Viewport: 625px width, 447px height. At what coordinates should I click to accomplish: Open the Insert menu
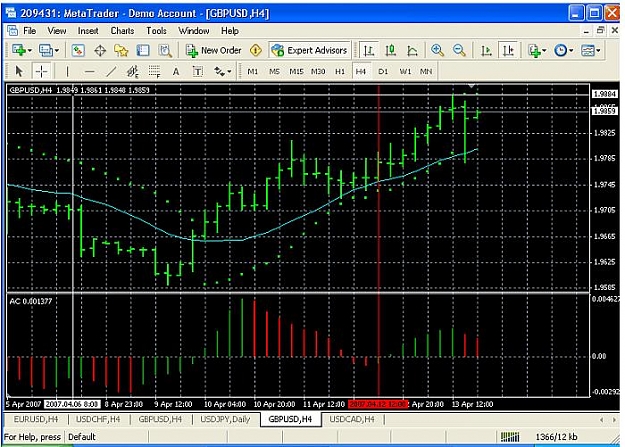coord(88,31)
